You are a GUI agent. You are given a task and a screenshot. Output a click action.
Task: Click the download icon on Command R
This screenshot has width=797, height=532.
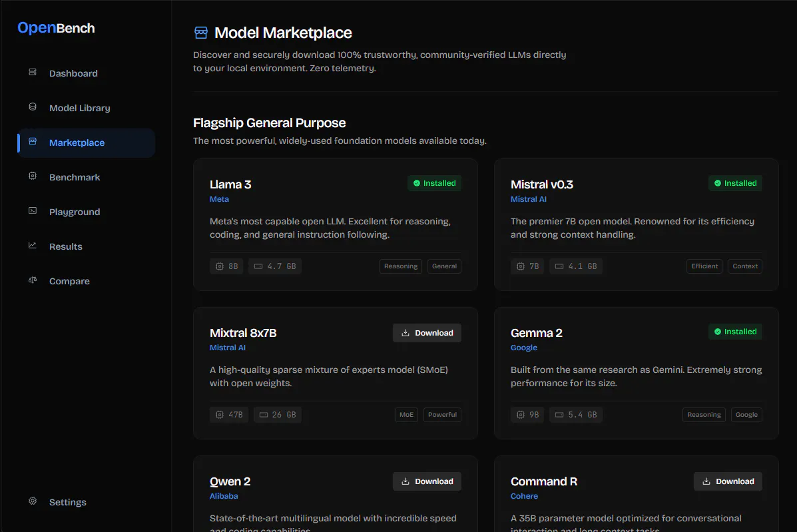point(706,481)
